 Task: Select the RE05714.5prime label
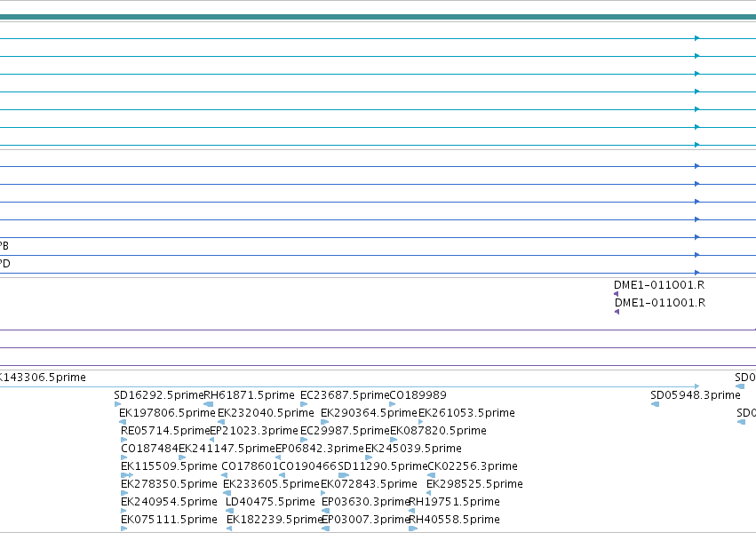pyautogui.click(x=165, y=431)
